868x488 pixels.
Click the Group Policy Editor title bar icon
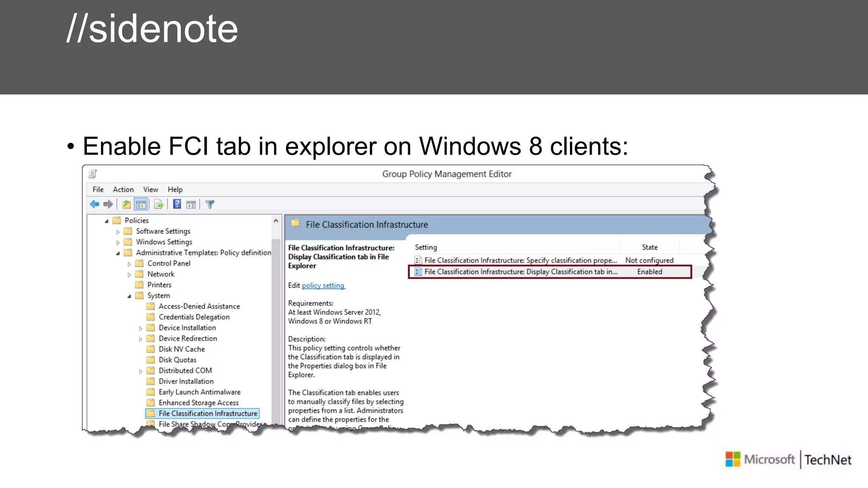93,174
